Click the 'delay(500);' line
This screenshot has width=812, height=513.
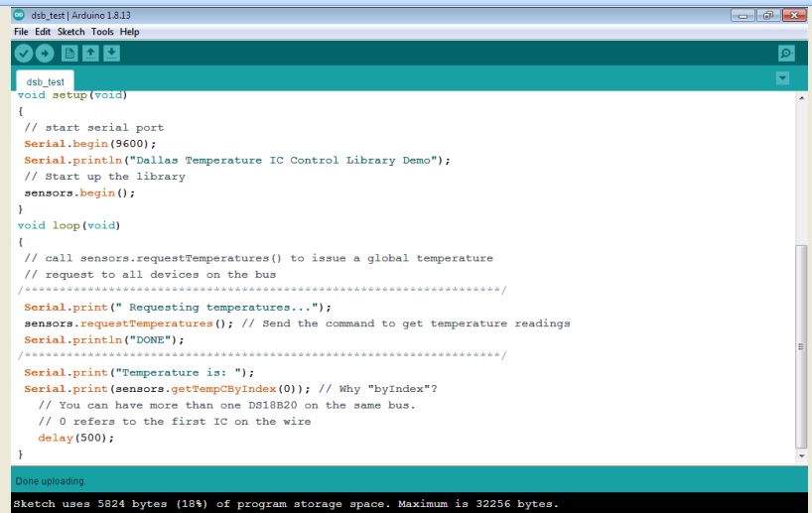tap(75, 438)
